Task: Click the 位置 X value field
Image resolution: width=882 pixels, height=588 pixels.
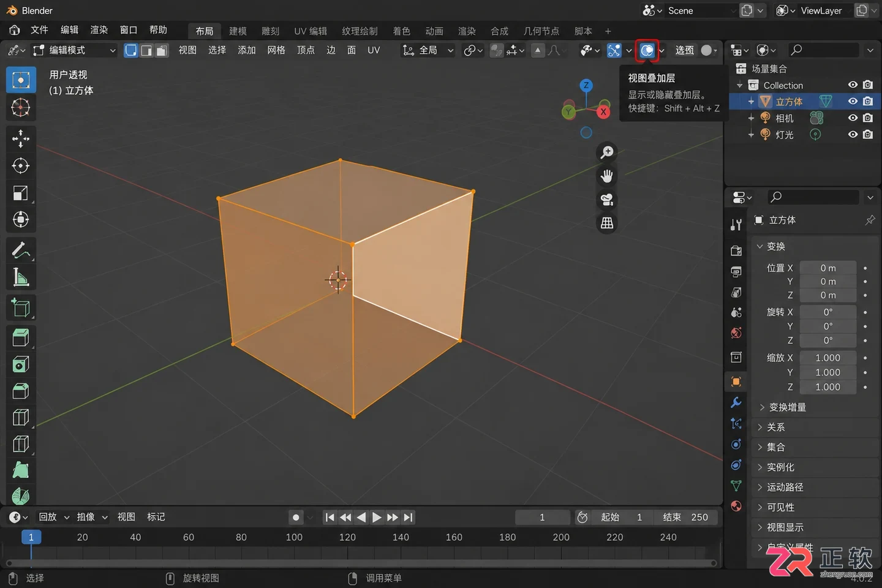Action: [828, 268]
